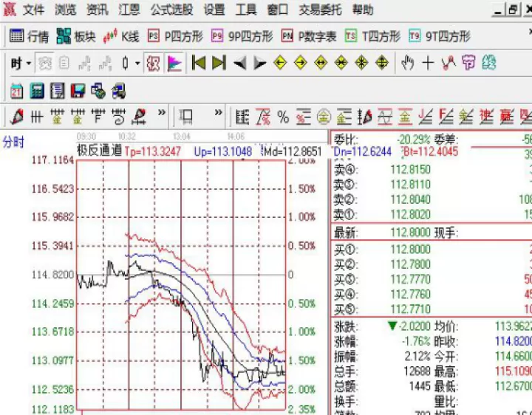
Task: Click the 卖① price 112.8020
Action: click(410, 215)
